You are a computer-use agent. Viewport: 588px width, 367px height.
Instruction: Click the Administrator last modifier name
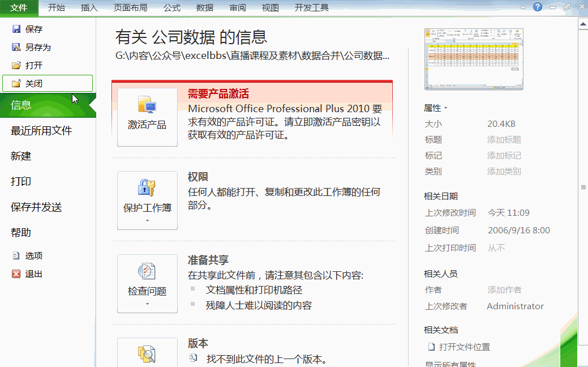[x=515, y=306]
